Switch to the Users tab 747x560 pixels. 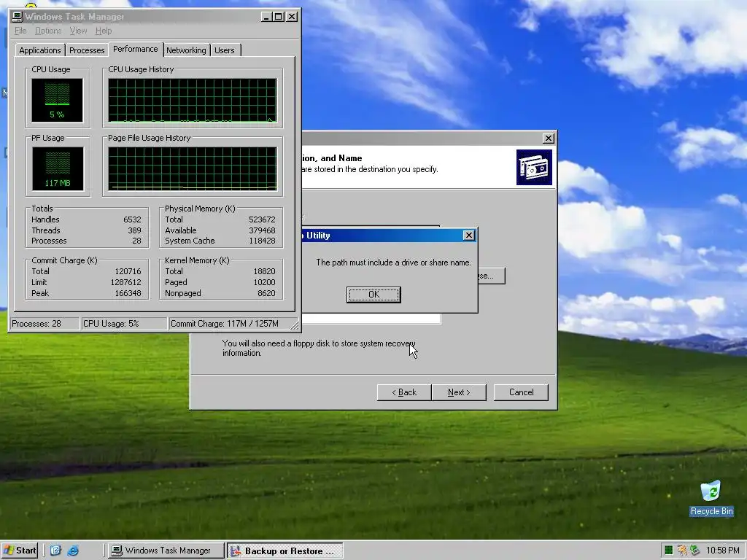pos(225,50)
